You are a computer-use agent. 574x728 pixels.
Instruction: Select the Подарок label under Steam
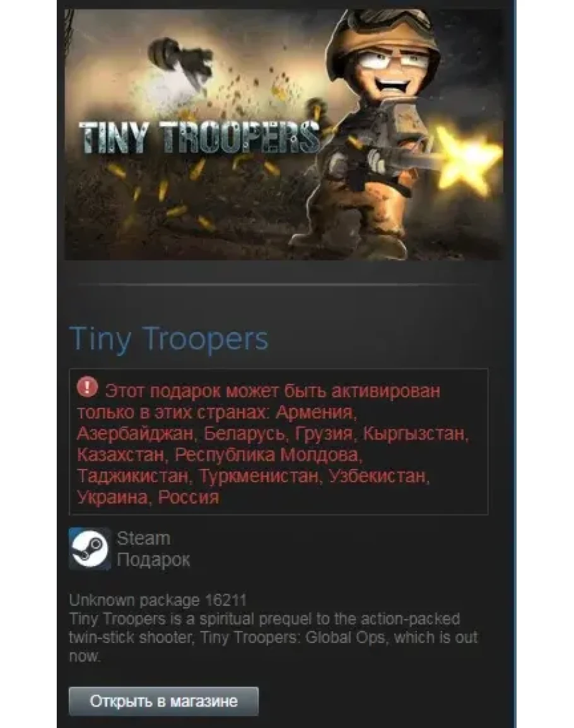coord(153,560)
